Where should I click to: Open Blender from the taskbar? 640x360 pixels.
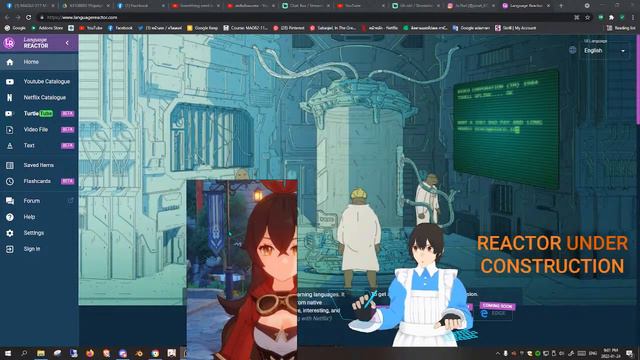click(139, 353)
